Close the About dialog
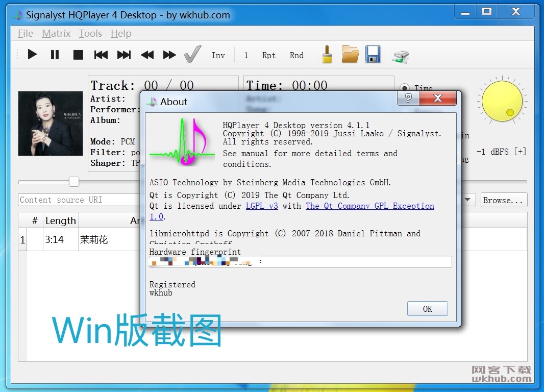 438,99
